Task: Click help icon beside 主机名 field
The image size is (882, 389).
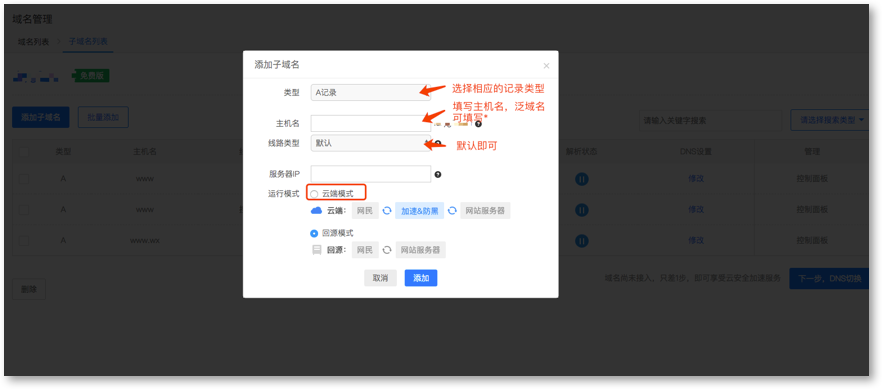Action: click(478, 124)
